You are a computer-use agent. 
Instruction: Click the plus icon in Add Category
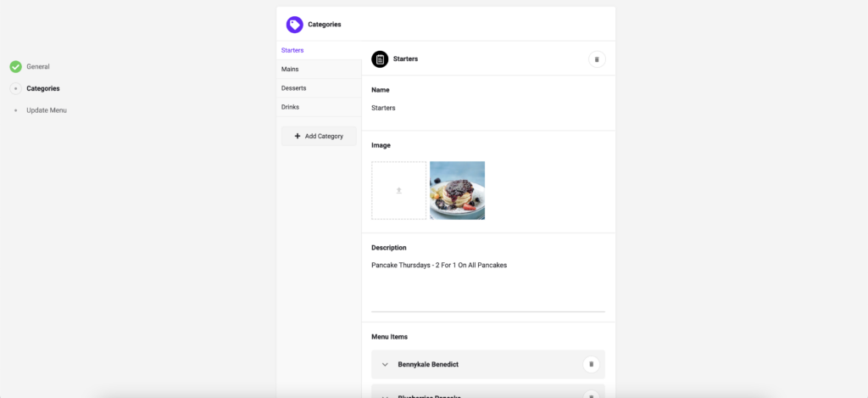coord(298,136)
